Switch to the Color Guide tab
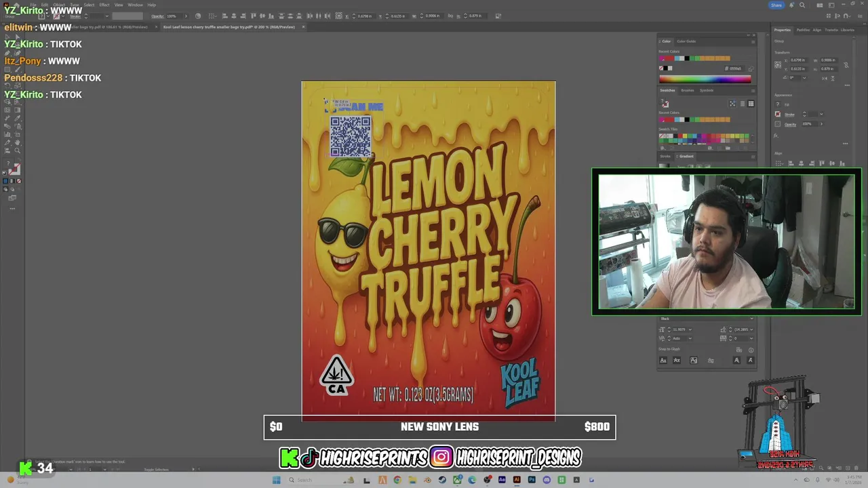Image resolution: width=868 pixels, height=488 pixels. 686,41
